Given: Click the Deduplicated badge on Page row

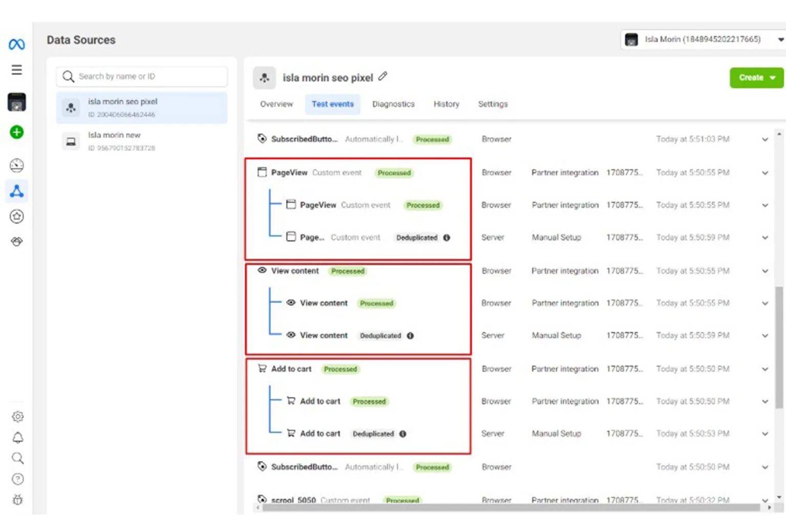Looking at the screenshot, I should [x=417, y=237].
